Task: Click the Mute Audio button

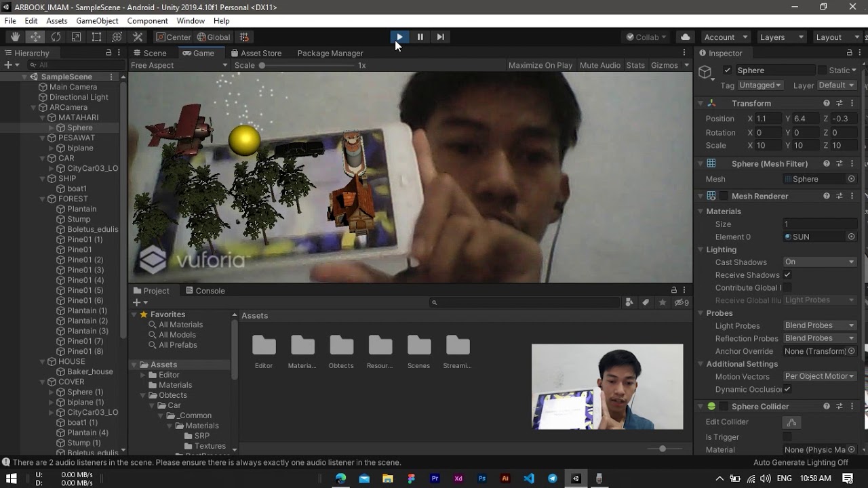Action: pyautogui.click(x=600, y=65)
